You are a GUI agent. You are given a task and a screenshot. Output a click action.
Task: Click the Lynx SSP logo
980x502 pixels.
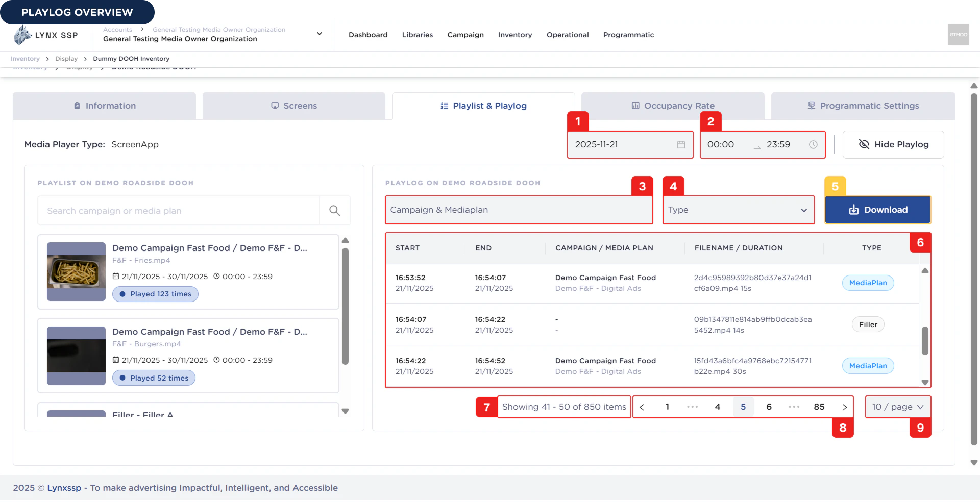pyautogui.click(x=46, y=35)
